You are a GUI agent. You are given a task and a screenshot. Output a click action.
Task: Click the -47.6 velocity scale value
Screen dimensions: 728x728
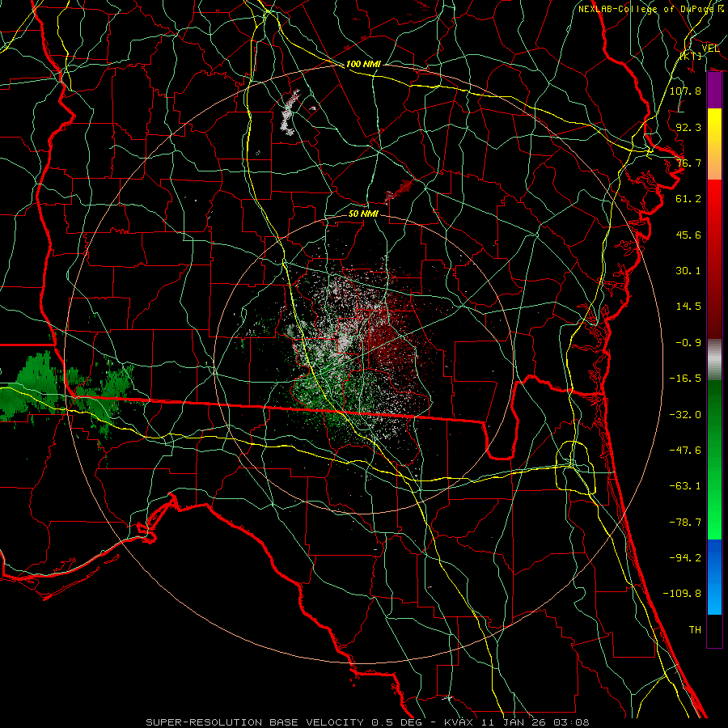tap(685, 451)
